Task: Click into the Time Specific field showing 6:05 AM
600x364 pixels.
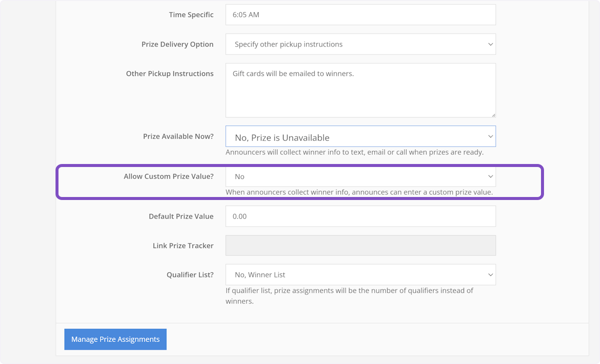Action: 360,15
